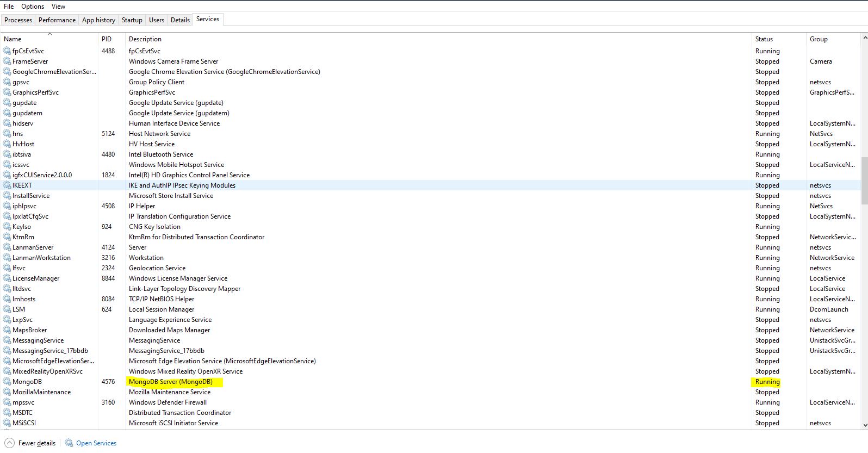Open the File menu

point(9,7)
